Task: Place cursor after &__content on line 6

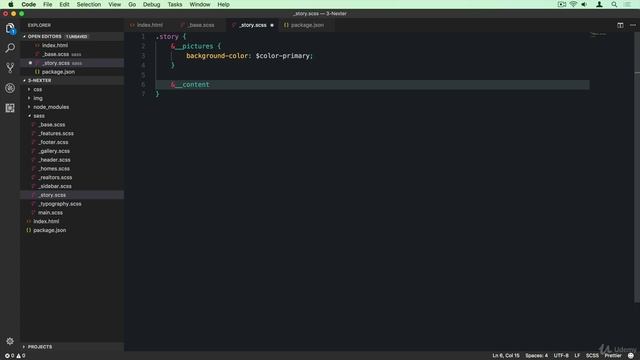Action: [210, 84]
